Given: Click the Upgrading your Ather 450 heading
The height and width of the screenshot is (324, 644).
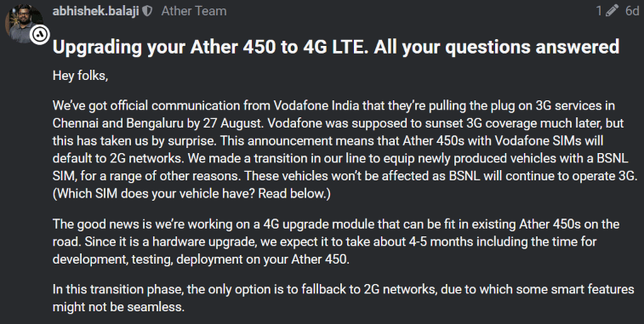Looking at the screenshot, I should click(336, 47).
